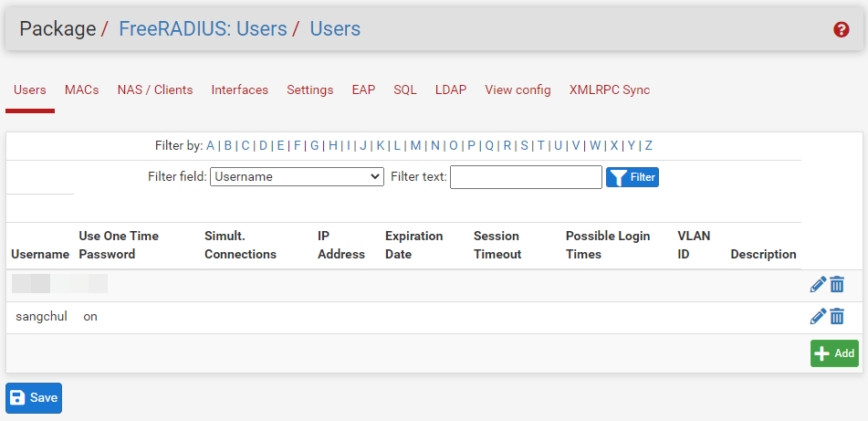
Task: Filter users by letter S
Action: click(x=524, y=146)
